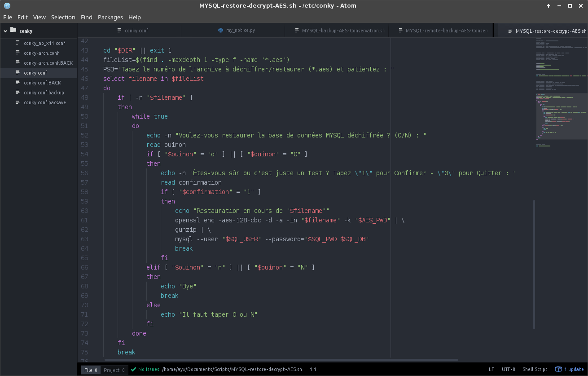Change encoding via UTF-8 selector

tap(509, 369)
